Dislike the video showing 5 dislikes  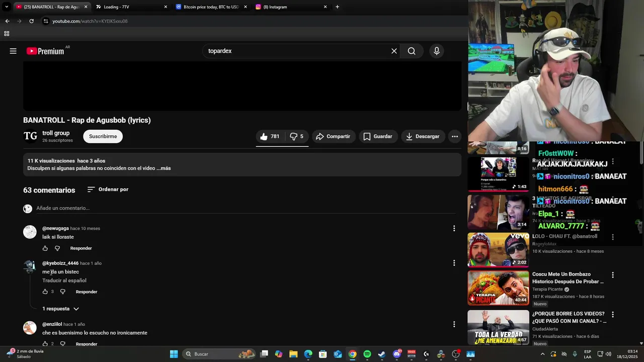point(297,136)
